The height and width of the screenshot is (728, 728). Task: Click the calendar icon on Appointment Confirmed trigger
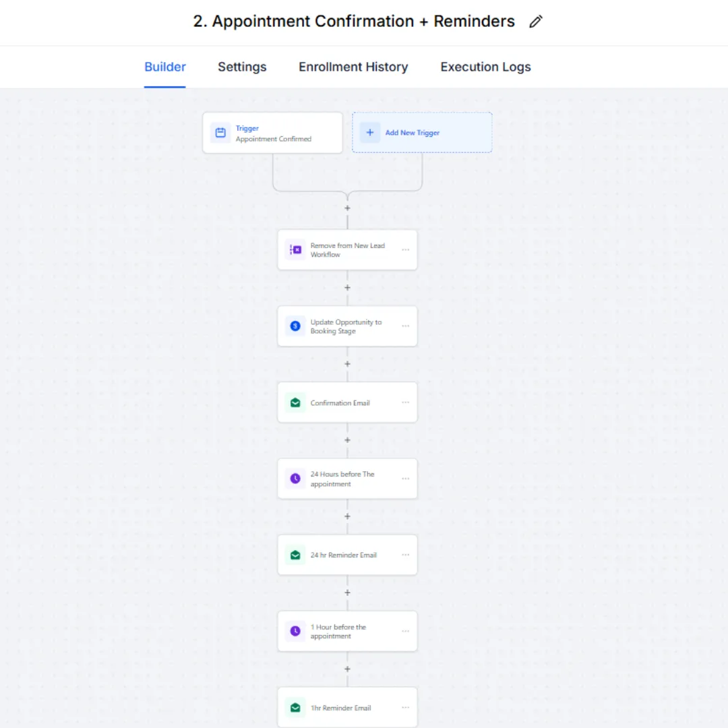(x=220, y=133)
